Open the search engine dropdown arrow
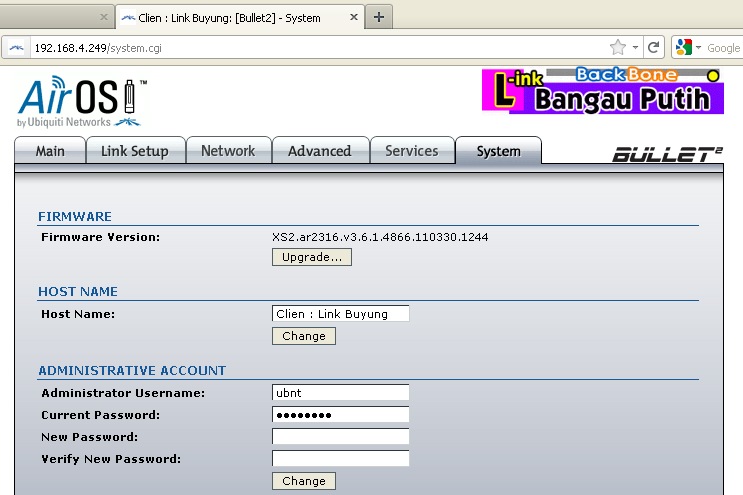The image size is (743, 495). click(x=698, y=47)
